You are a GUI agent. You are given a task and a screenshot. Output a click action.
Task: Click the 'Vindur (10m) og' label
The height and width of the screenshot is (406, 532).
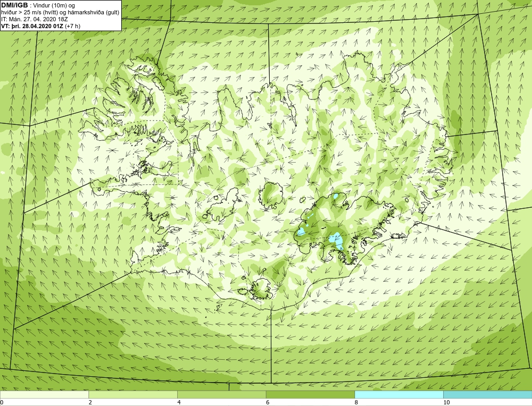coord(55,6)
